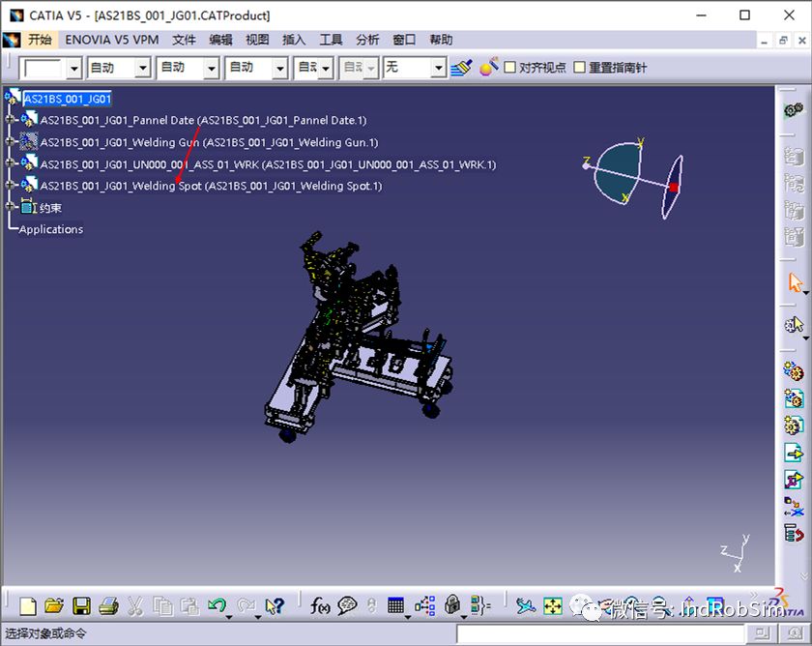The image size is (812, 646).
Task: Open the 视图 menu
Action: pos(257,40)
